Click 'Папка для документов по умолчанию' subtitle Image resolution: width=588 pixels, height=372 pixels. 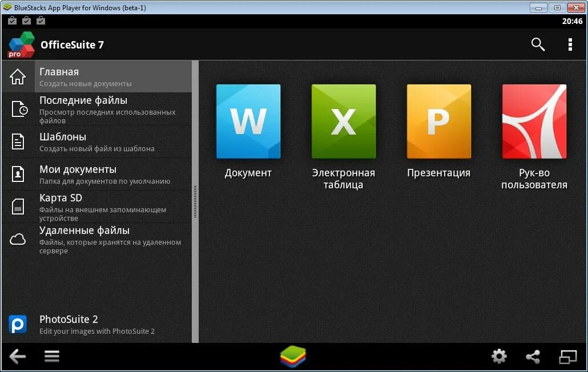104,181
